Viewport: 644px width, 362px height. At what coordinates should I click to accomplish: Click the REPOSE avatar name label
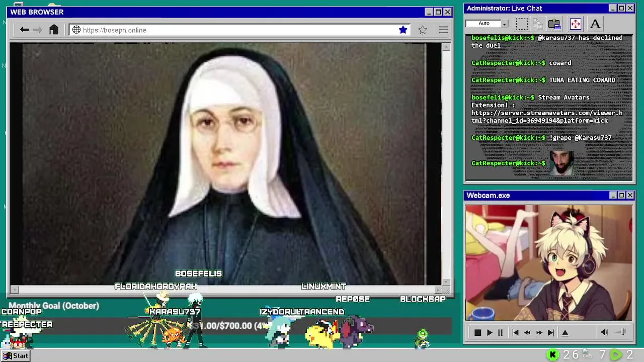point(353,299)
